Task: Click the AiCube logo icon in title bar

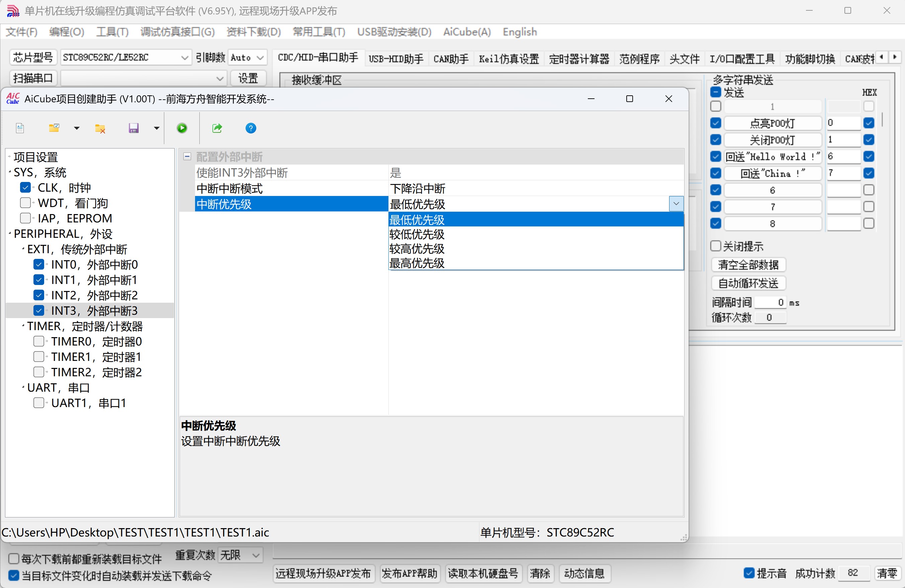Action: (13, 99)
